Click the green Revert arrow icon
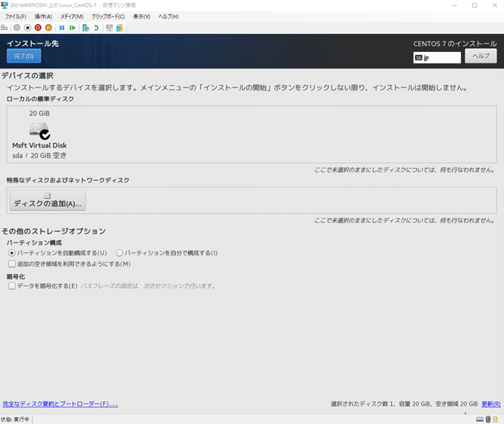 pos(96,28)
